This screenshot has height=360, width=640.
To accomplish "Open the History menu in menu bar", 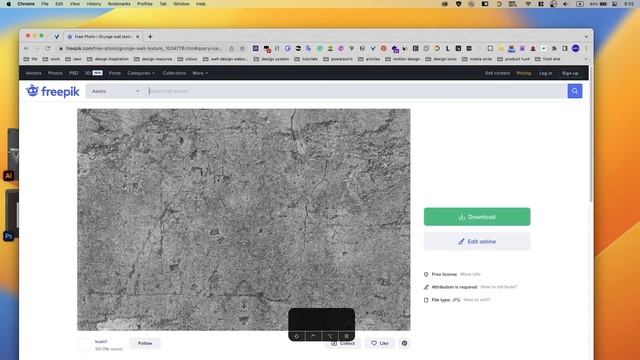I will (x=93, y=4).
